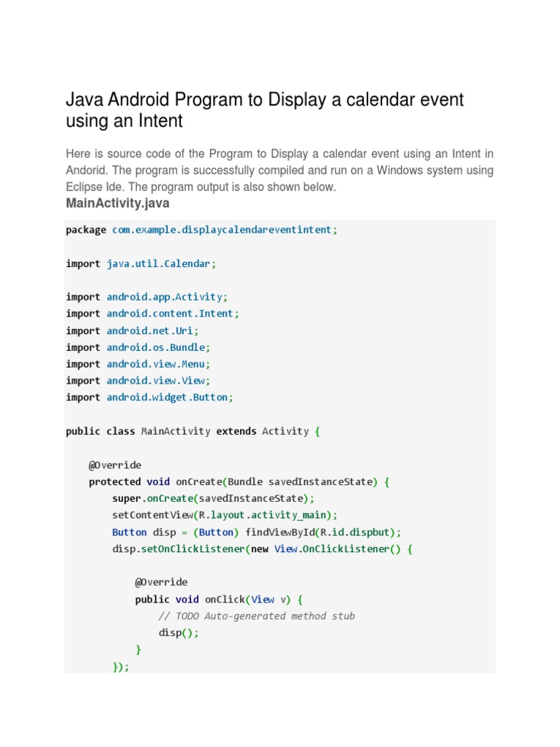
Task: Click the Button disp findViewById line
Action: 257,532
